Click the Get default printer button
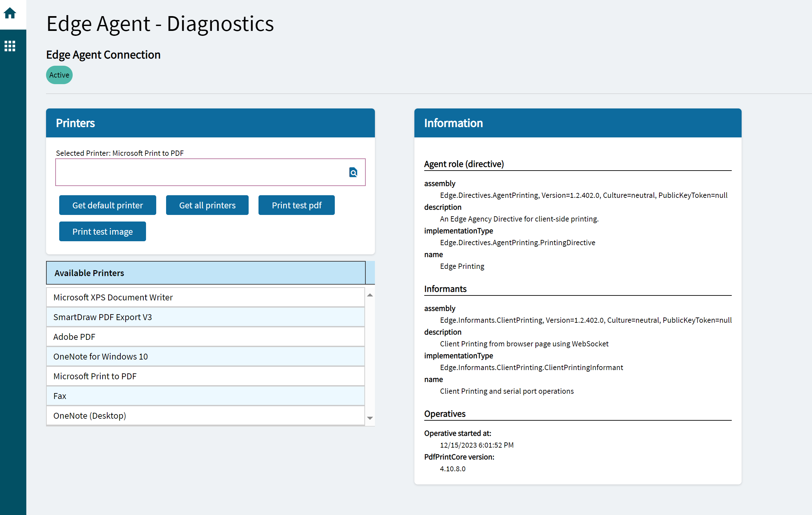 (x=108, y=205)
